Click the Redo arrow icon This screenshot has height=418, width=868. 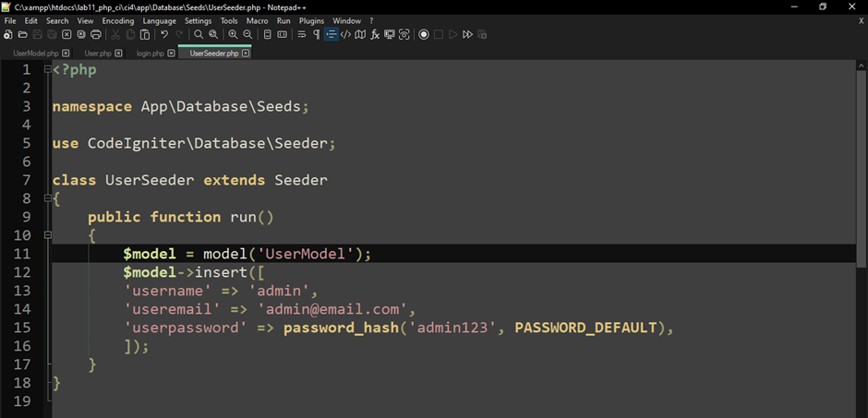pyautogui.click(x=179, y=34)
